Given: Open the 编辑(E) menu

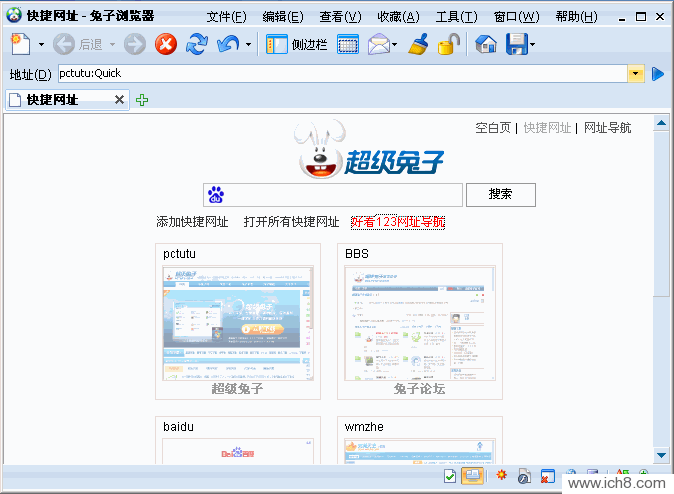Looking at the screenshot, I should click(283, 17).
